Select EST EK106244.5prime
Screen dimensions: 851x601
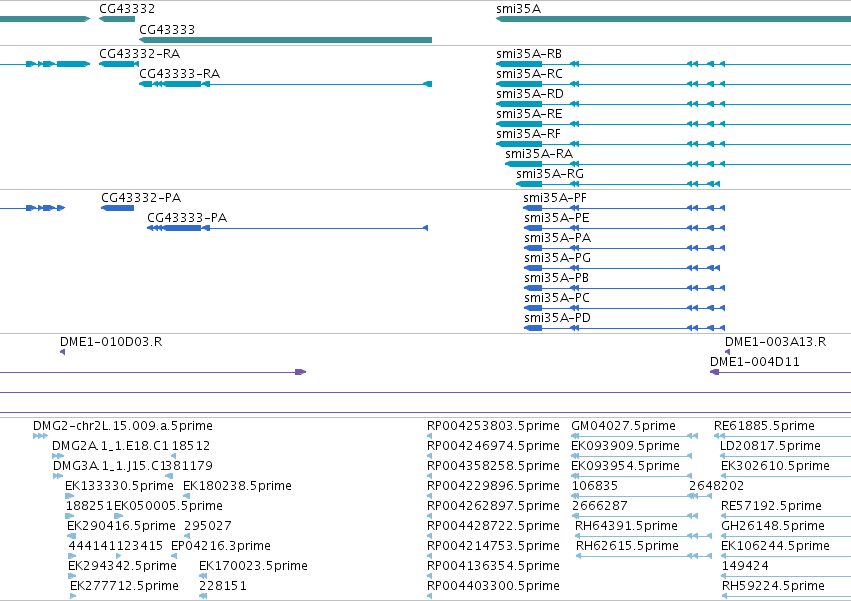[775, 546]
